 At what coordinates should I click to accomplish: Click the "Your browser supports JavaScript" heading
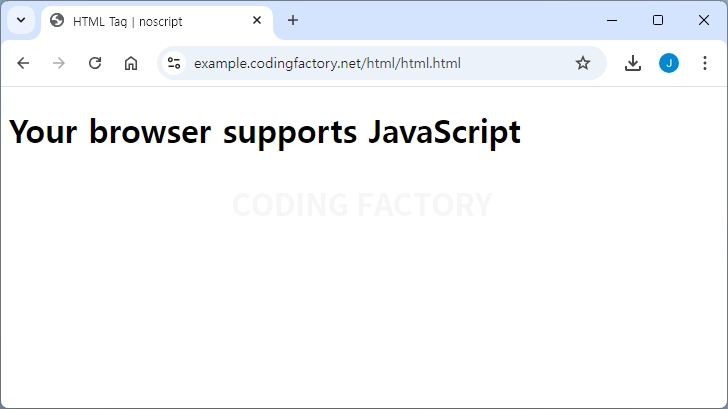(x=265, y=131)
